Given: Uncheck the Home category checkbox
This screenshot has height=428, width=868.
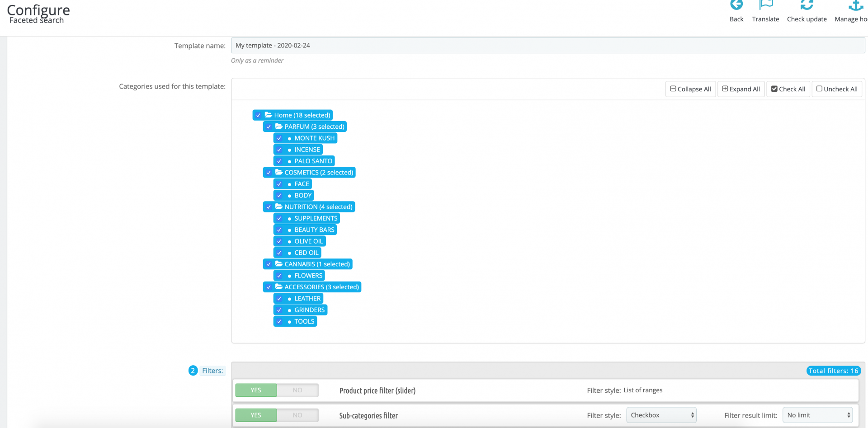Looking at the screenshot, I should click(258, 115).
